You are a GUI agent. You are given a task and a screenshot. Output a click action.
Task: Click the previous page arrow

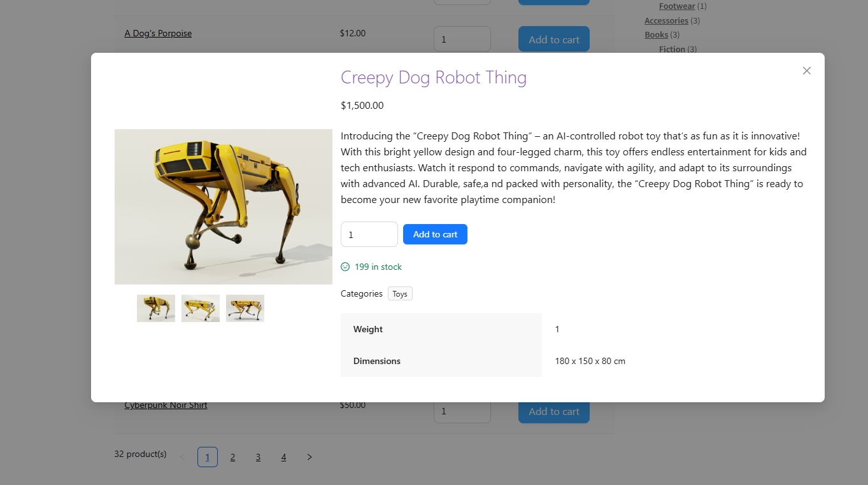(182, 457)
